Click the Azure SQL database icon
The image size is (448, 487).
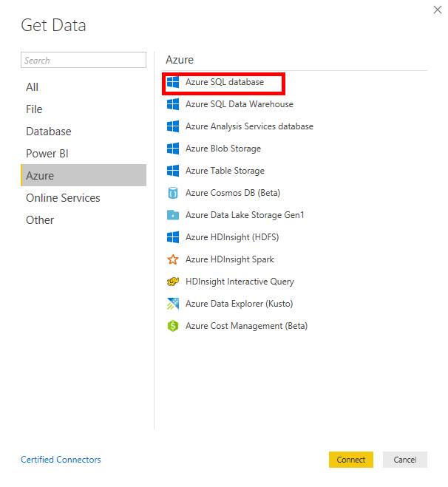click(173, 82)
